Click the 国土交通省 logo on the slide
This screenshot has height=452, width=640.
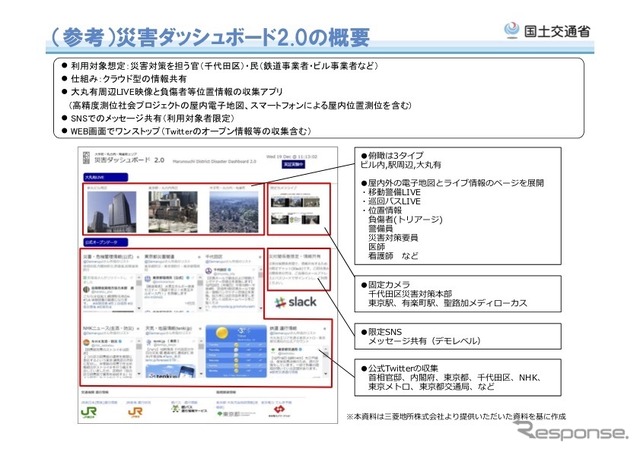(x=547, y=31)
